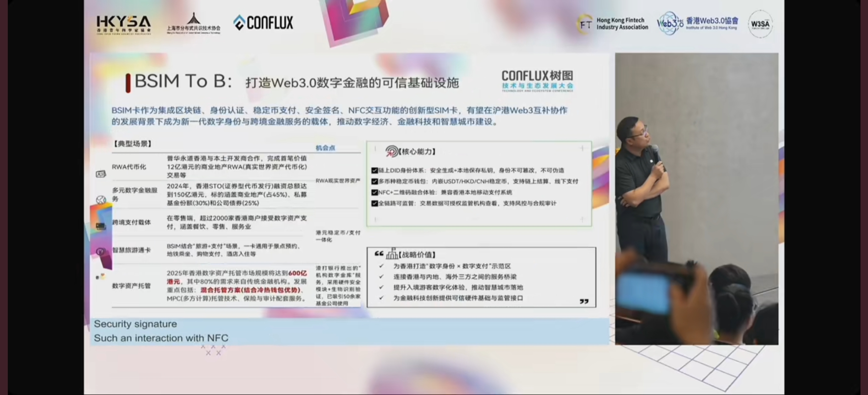
Task: Click the HKYSA logo
Action: click(x=123, y=25)
